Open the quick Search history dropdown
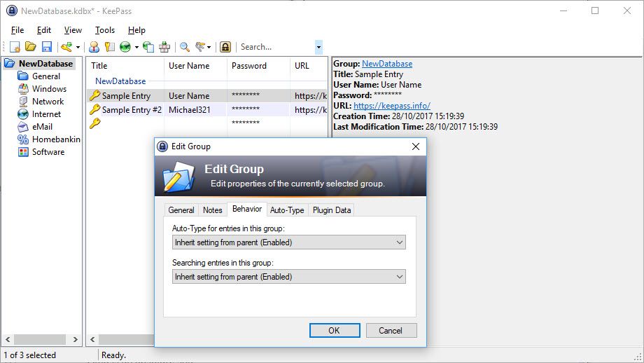This screenshot has width=644, height=363. [x=318, y=47]
